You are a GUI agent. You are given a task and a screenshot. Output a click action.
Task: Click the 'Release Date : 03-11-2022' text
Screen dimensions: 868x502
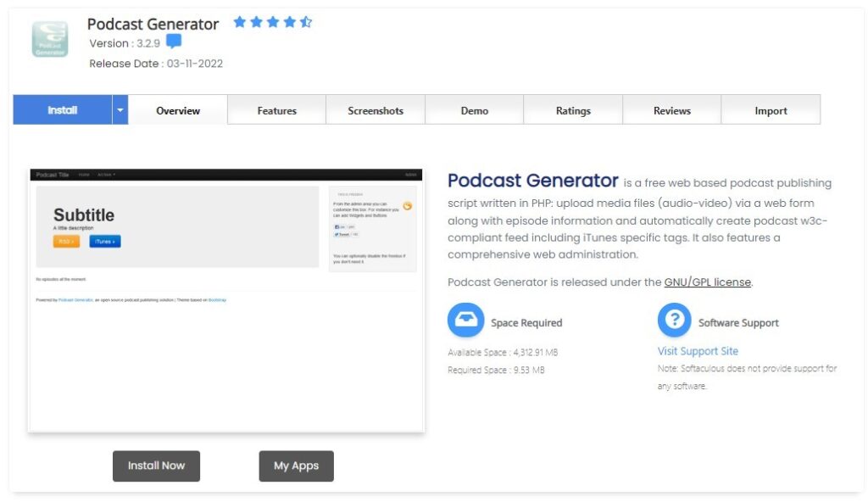click(156, 64)
